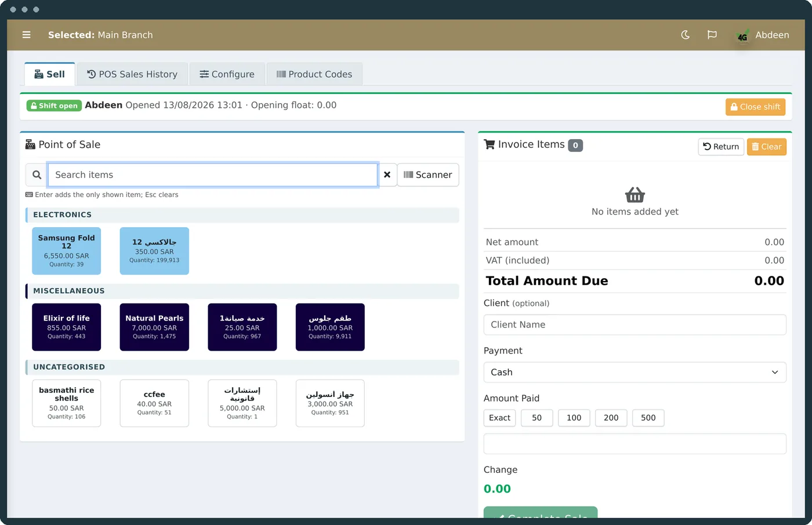Add the 25.00 SAR miscellaneous item
Image resolution: width=812 pixels, height=525 pixels.
pyautogui.click(x=242, y=327)
